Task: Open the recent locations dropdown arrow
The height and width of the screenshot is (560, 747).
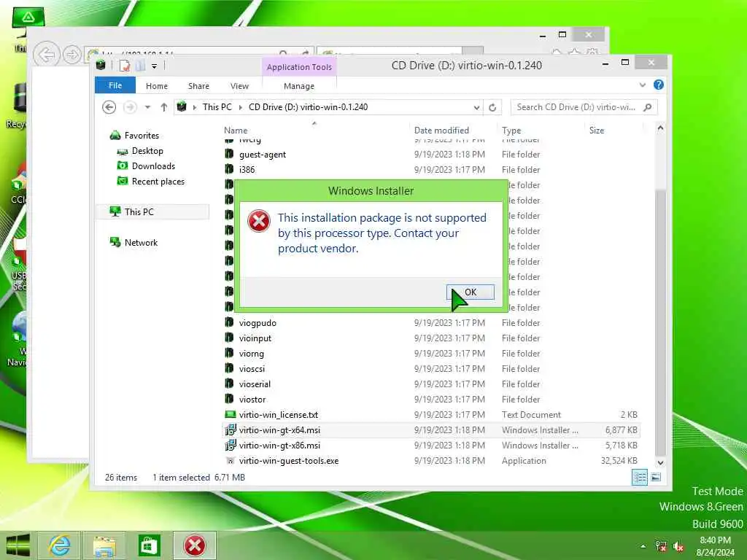Action: (x=147, y=107)
